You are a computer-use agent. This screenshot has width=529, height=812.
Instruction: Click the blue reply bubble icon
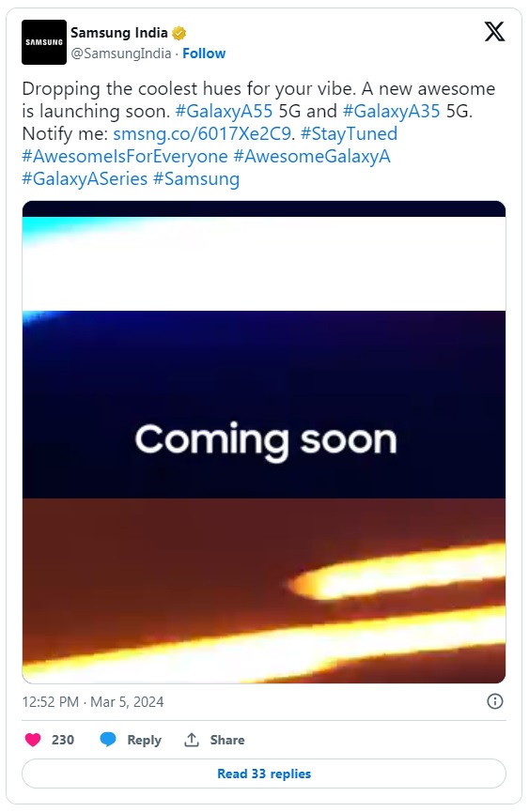click(x=108, y=740)
